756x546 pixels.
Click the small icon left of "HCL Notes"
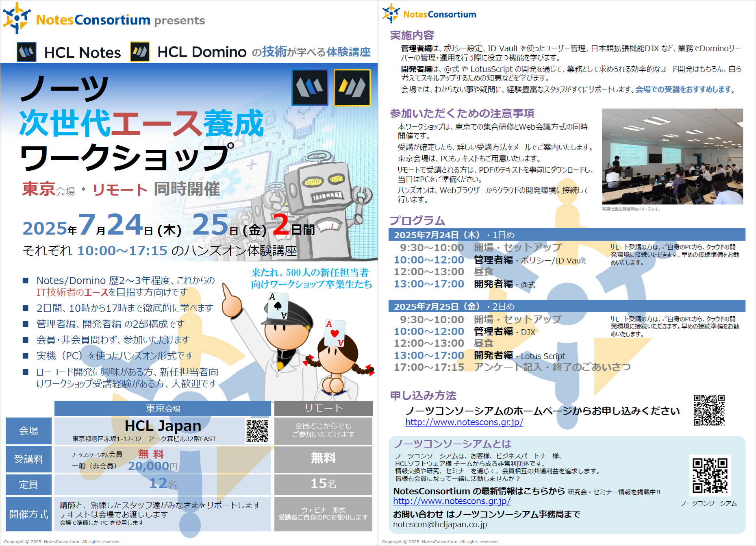[26, 52]
